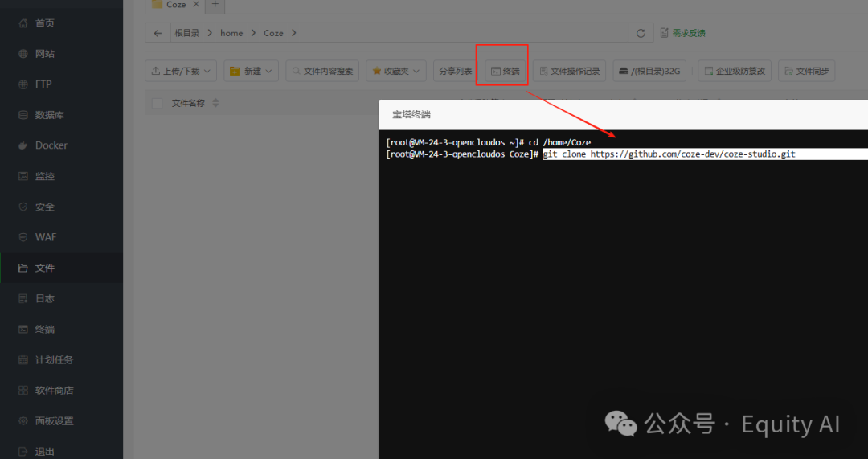The width and height of the screenshot is (868, 459).
Task: Click the 软件商店 grid icon
Action: click(23, 391)
